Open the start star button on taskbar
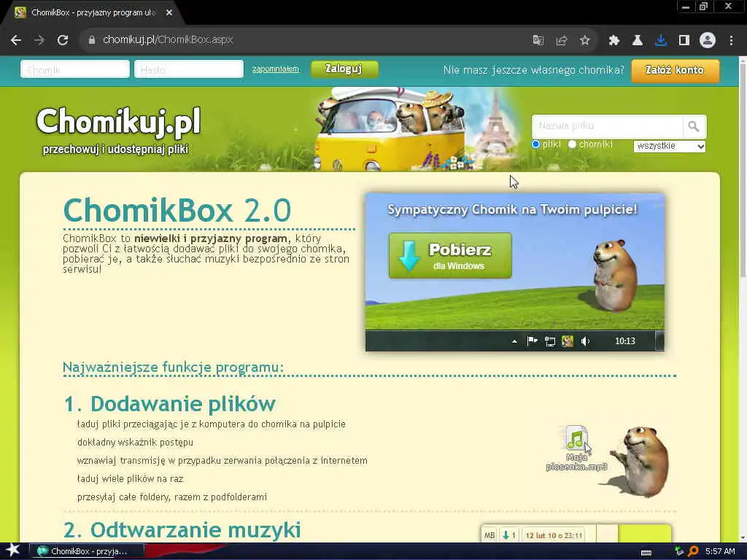 (x=12, y=551)
